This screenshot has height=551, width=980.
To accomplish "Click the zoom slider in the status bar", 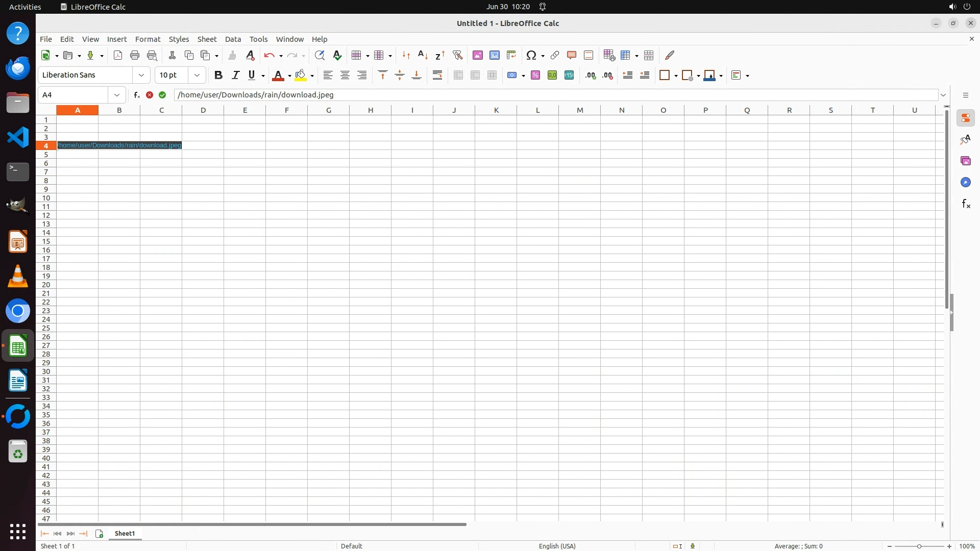I will click(x=919, y=546).
